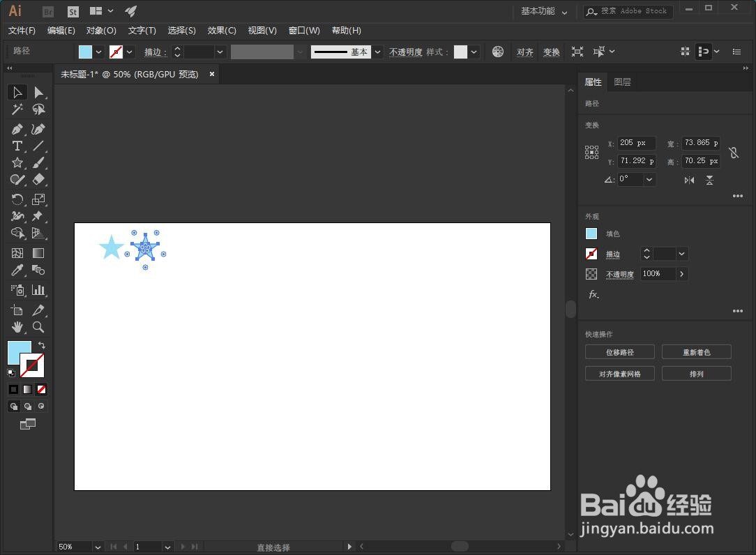Click the 位移路径 quick action button
The width and height of the screenshot is (756, 555).
620,352
